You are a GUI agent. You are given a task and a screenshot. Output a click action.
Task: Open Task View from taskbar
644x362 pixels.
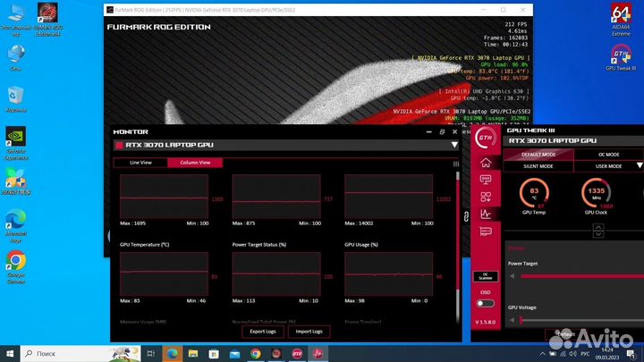(x=151, y=353)
